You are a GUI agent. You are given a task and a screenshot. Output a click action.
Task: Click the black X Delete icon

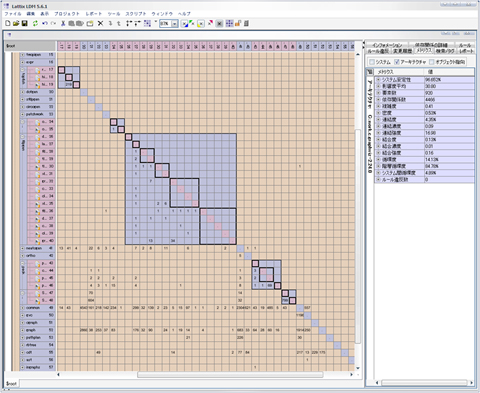tap(100, 23)
